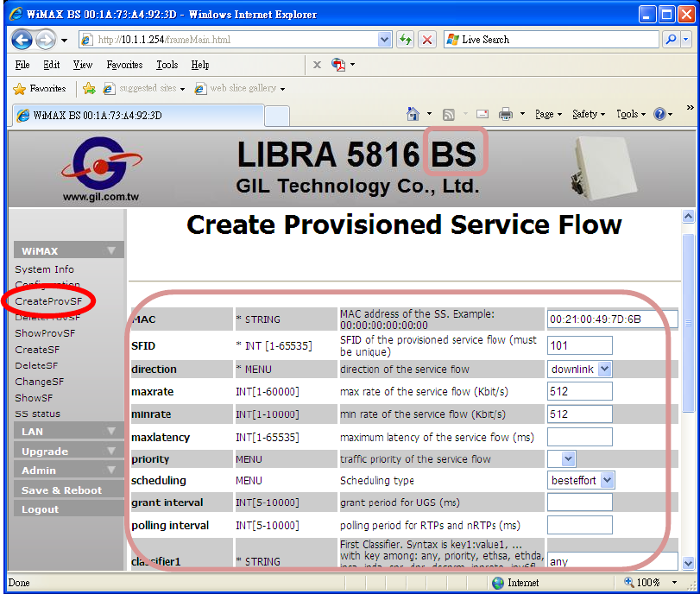Open ShowProvSF sidebar link

(x=45, y=333)
